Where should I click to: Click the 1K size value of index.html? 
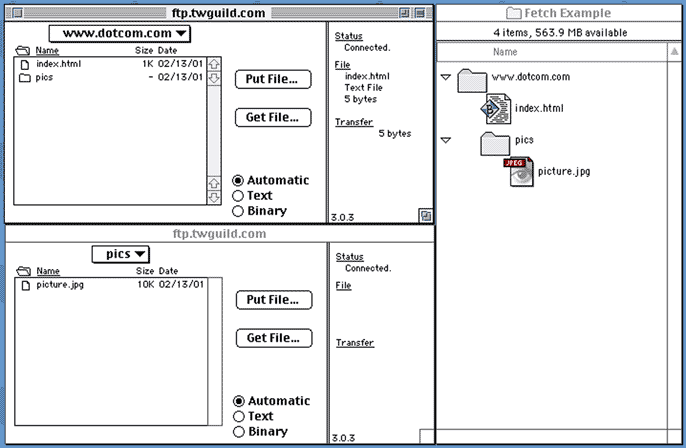coord(148,64)
